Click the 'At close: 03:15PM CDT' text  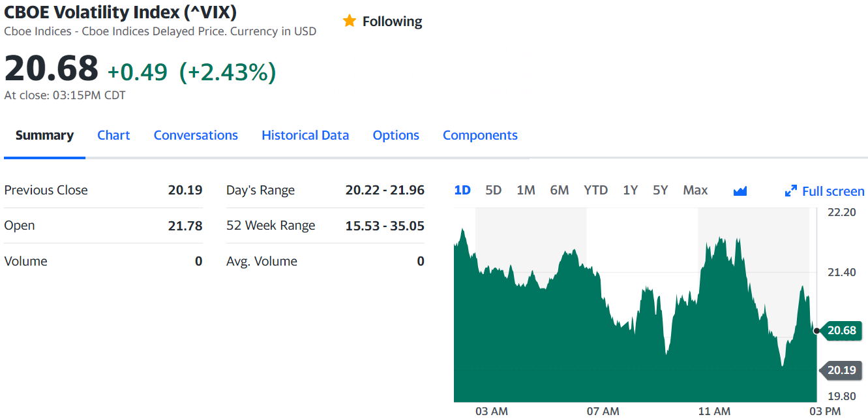click(65, 95)
